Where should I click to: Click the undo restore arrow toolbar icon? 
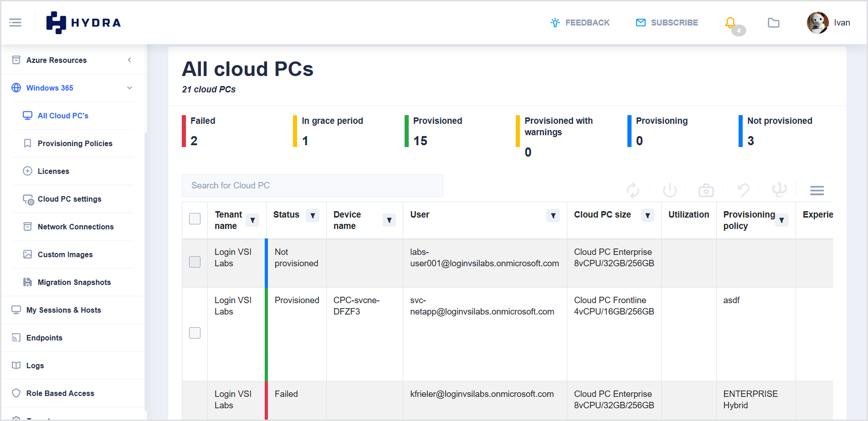[743, 190]
